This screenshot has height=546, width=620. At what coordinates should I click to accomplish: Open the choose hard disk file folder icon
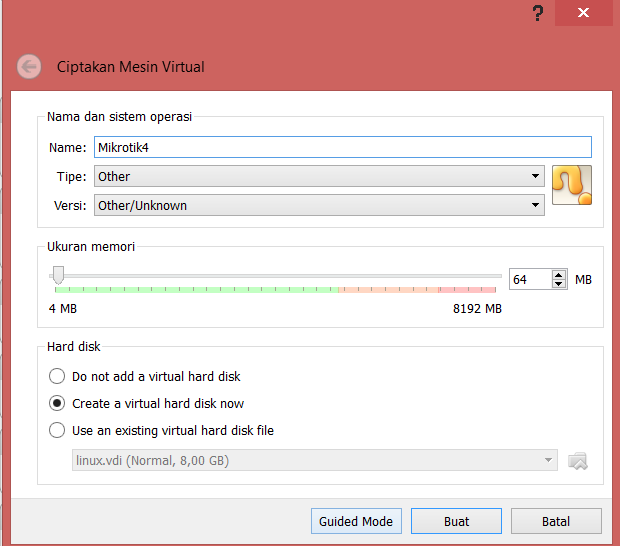point(578,461)
